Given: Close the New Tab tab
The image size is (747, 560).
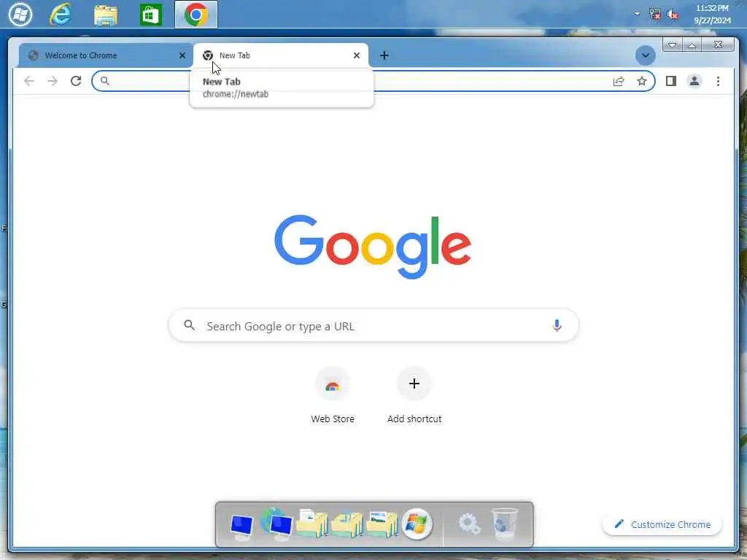Looking at the screenshot, I should pos(356,55).
